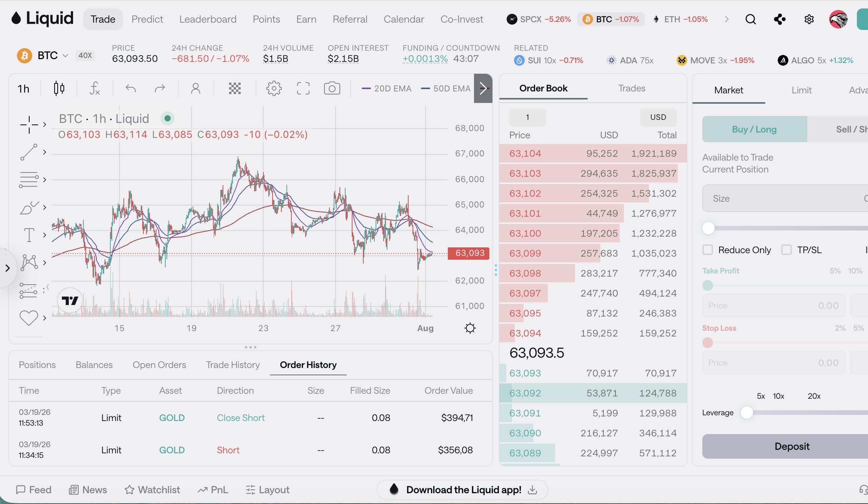
Task: Open the candlestick chart type icon
Action: click(59, 88)
